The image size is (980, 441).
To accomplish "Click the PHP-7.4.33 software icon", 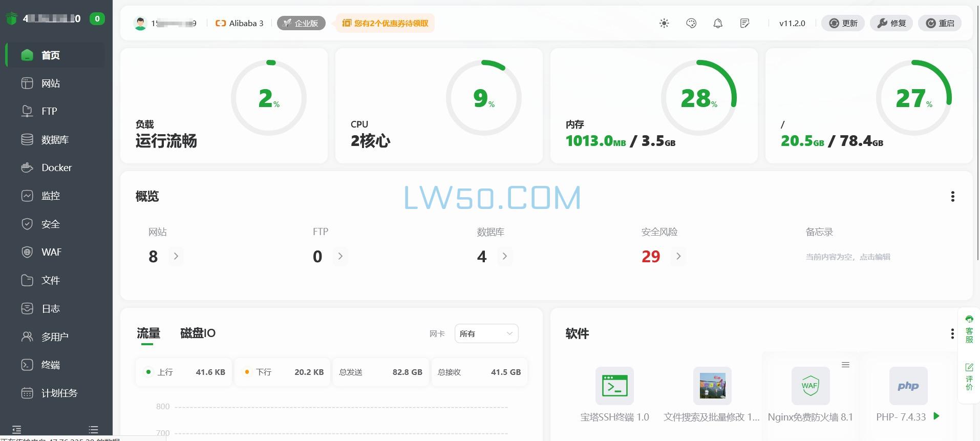I will click(x=908, y=386).
